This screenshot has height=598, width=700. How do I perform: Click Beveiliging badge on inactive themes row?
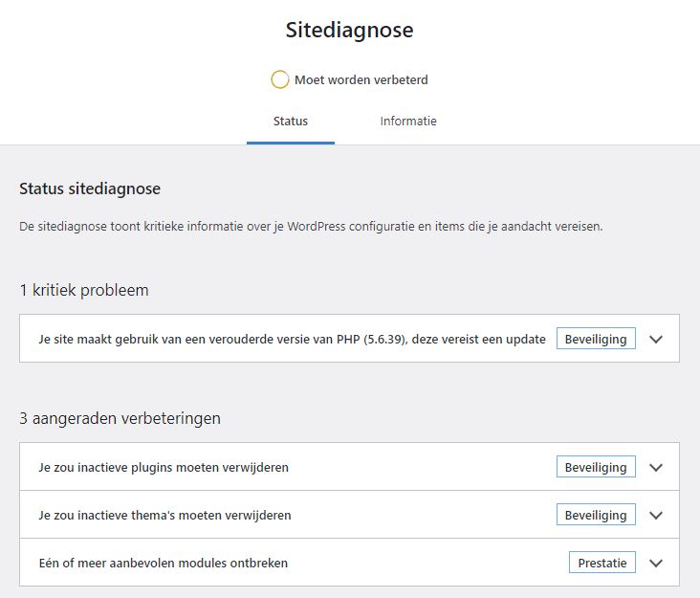tap(596, 515)
